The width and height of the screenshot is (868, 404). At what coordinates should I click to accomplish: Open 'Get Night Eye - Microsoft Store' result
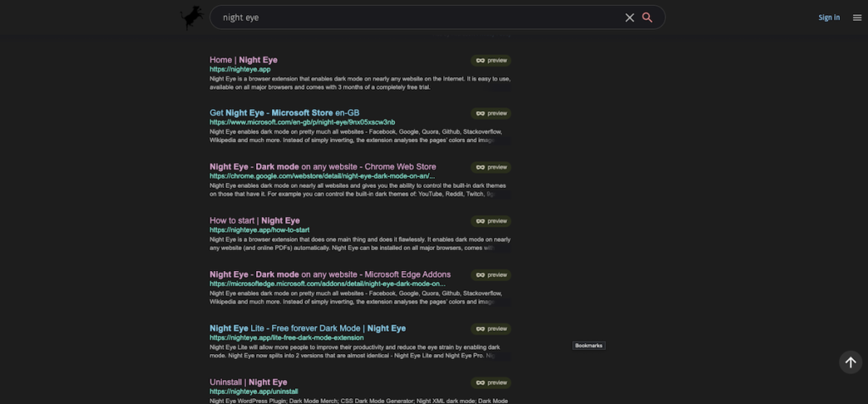point(284,113)
